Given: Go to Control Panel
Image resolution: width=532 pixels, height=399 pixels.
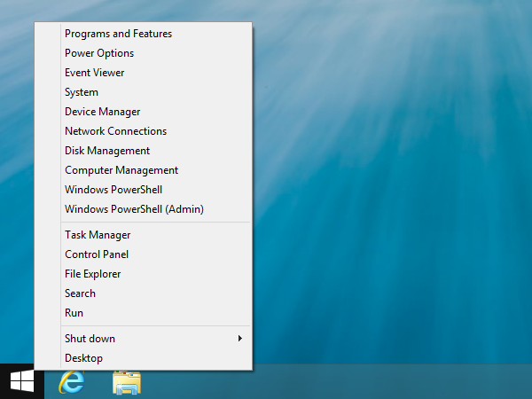Looking at the screenshot, I should [x=97, y=254].
